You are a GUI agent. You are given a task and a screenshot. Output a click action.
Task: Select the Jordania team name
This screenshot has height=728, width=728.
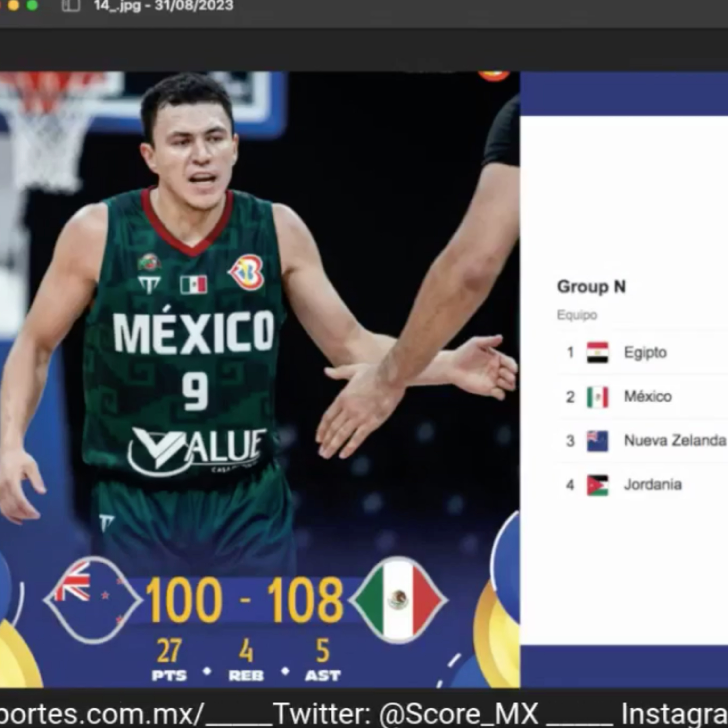[x=653, y=485]
